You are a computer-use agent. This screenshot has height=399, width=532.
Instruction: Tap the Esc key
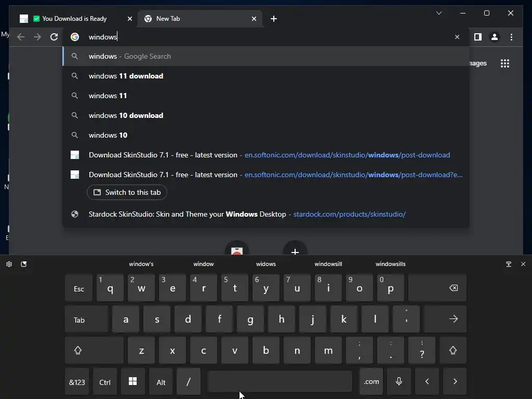(x=79, y=288)
